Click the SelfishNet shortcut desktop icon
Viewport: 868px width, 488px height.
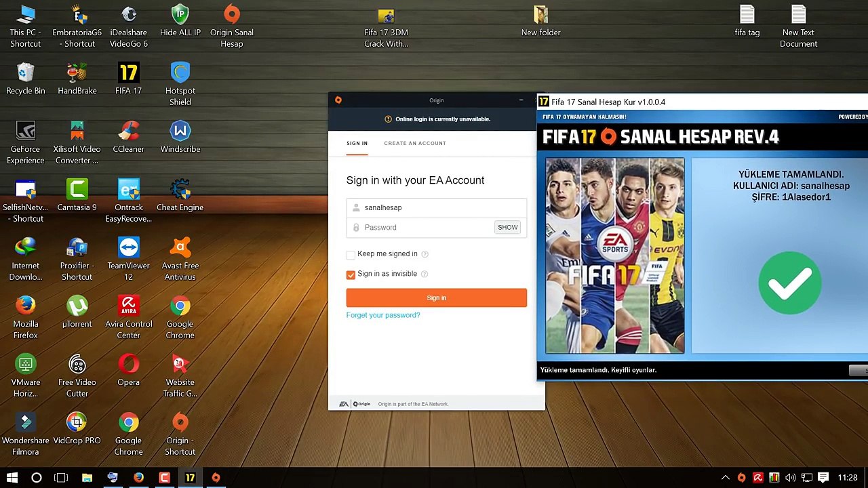[25, 202]
